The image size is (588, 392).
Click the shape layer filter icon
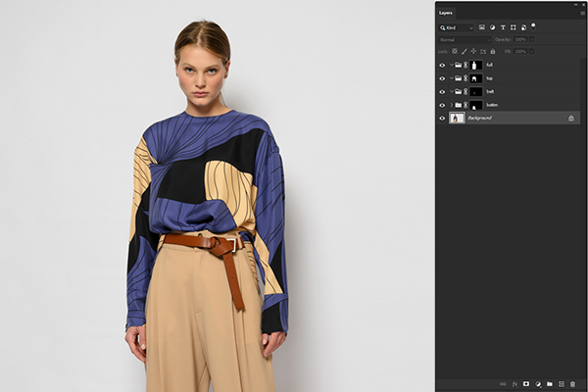pos(513,27)
